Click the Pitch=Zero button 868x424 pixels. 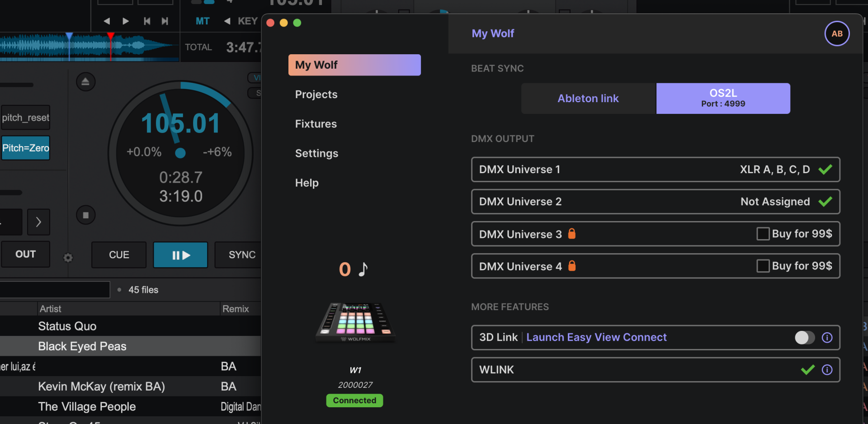(x=25, y=148)
